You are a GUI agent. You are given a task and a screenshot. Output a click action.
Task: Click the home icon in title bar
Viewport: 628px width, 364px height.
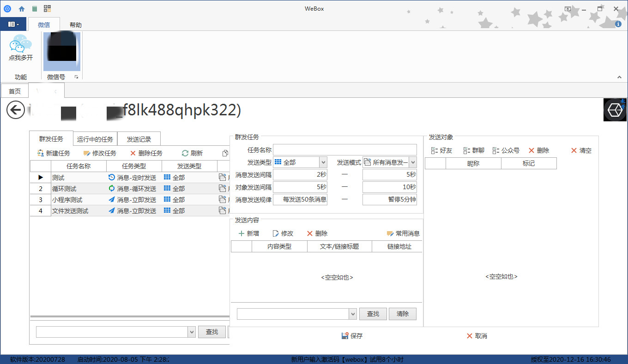click(x=22, y=8)
